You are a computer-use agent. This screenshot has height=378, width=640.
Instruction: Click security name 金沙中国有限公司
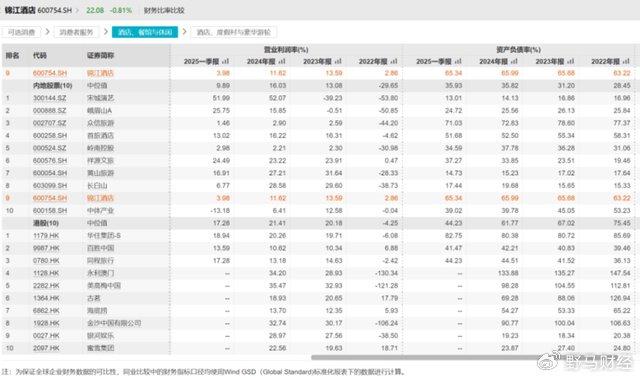(x=114, y=323)
